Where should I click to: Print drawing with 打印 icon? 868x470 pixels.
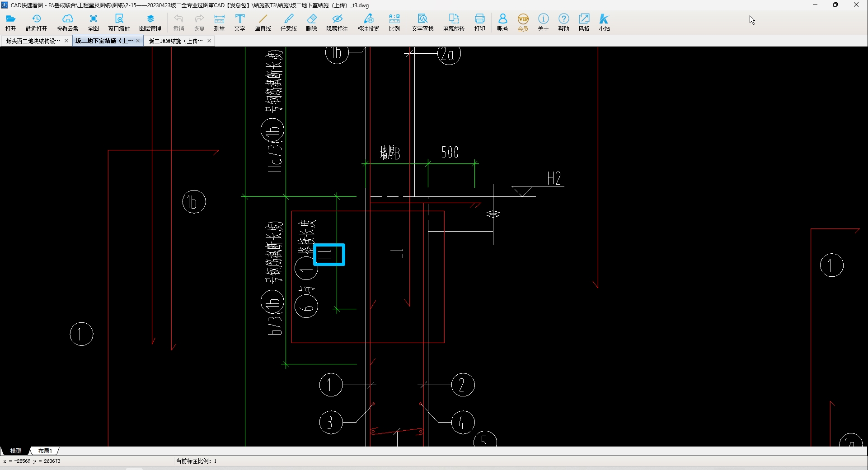pos(480,23)
